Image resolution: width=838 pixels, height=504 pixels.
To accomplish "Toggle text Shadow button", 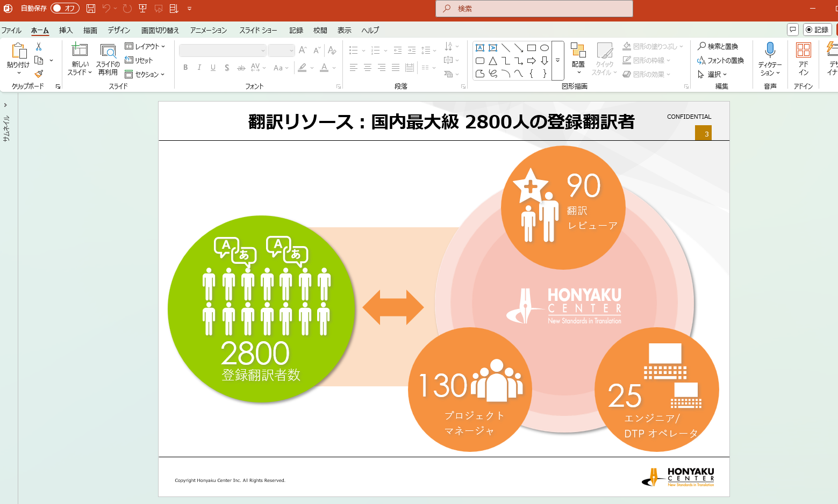I will (227, 67).
